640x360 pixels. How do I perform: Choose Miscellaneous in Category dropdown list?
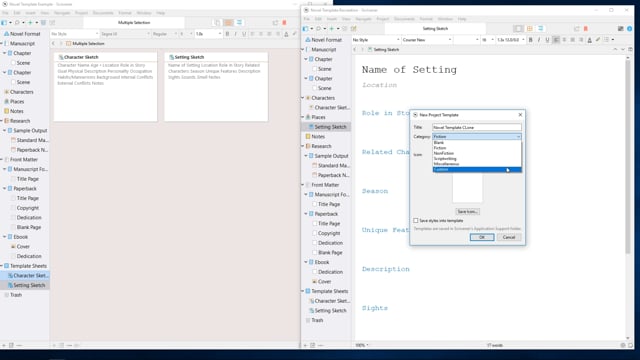477,164
